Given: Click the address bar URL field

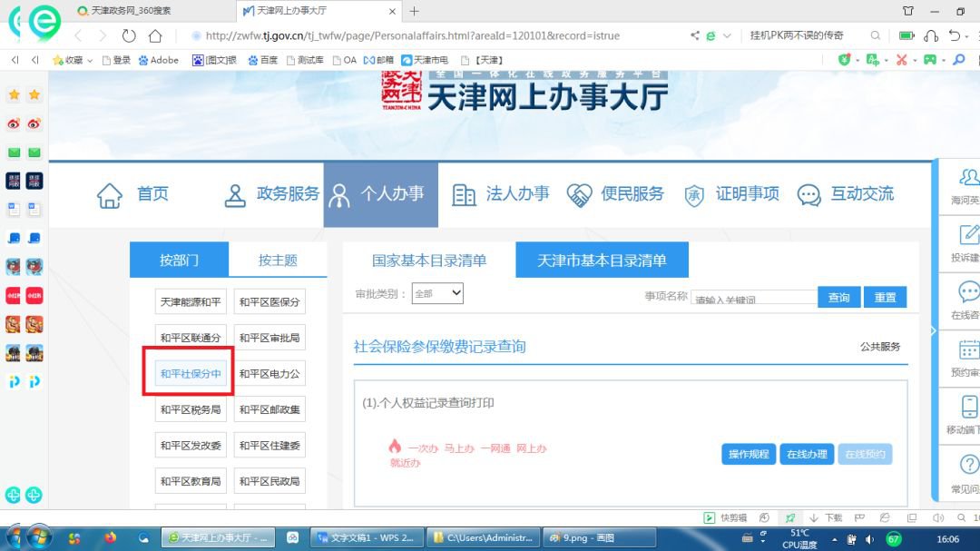Looking at the screenshot, I should coord(413,35).
